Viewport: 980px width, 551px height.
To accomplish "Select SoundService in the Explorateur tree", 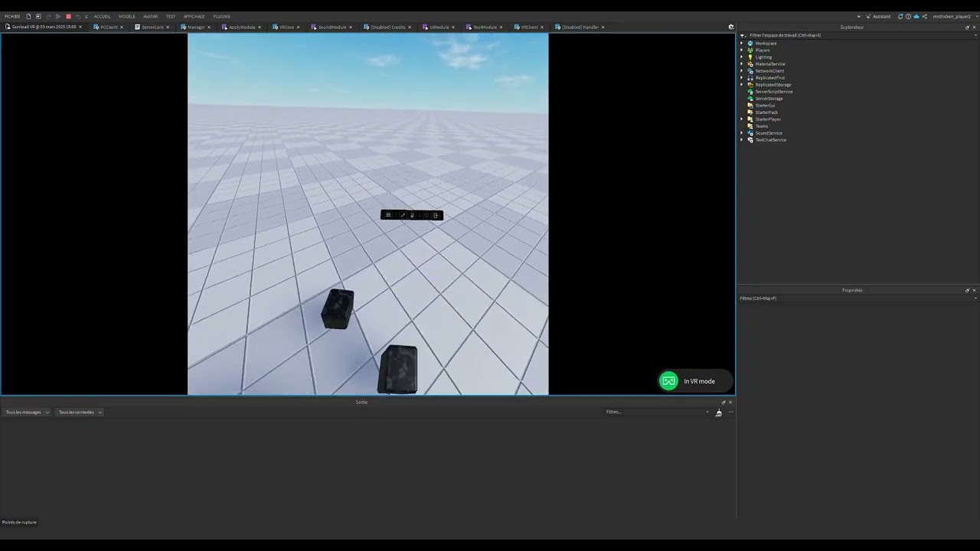I will point(769,133).
